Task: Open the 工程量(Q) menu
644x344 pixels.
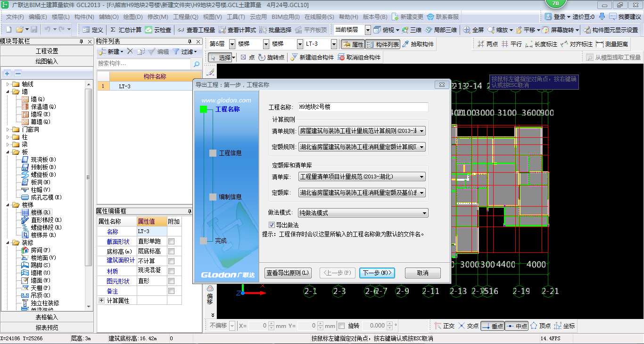Action: click(x=185, y=17)
